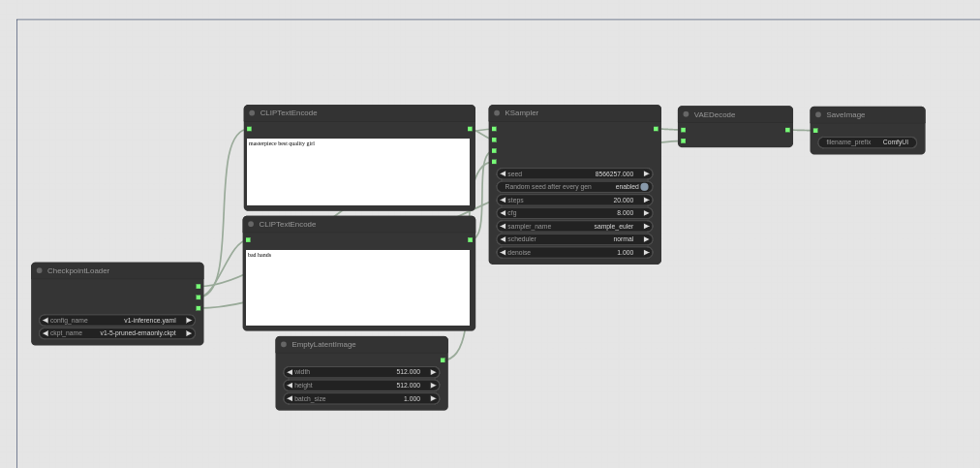980x468 pixels.
Task: Select previous config_name with left arrow
Action: point(45,321)
